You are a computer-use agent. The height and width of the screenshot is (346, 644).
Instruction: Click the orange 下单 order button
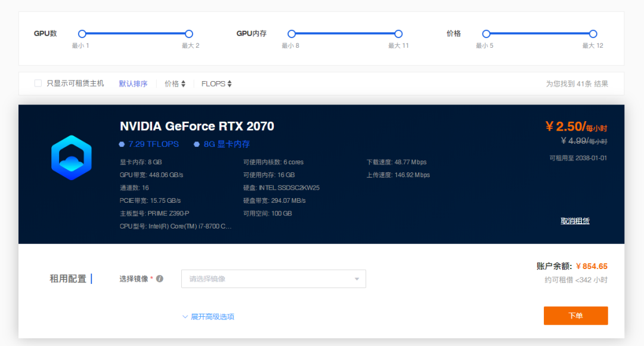tap(576, 316)
